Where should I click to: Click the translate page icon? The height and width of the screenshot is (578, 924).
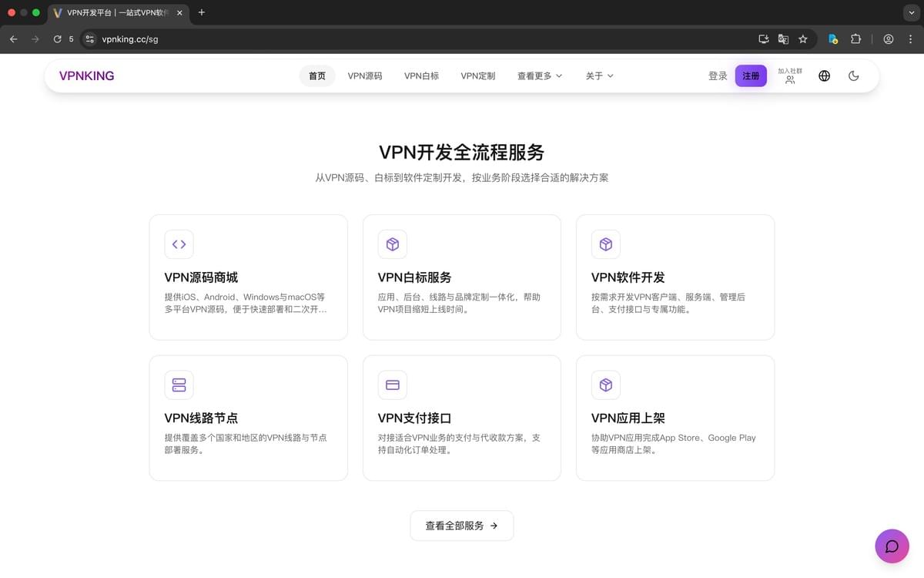(783, 39)
